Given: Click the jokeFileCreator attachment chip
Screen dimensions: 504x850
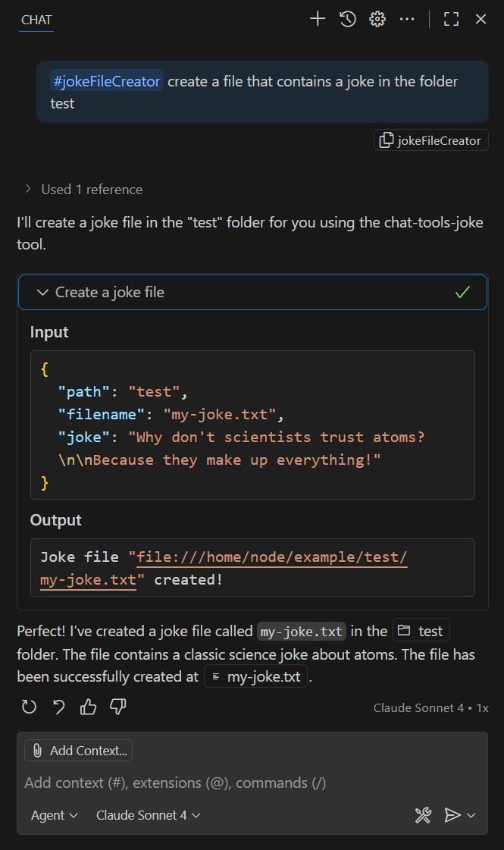Looking at the screenshot, I should tap(431, 140).
